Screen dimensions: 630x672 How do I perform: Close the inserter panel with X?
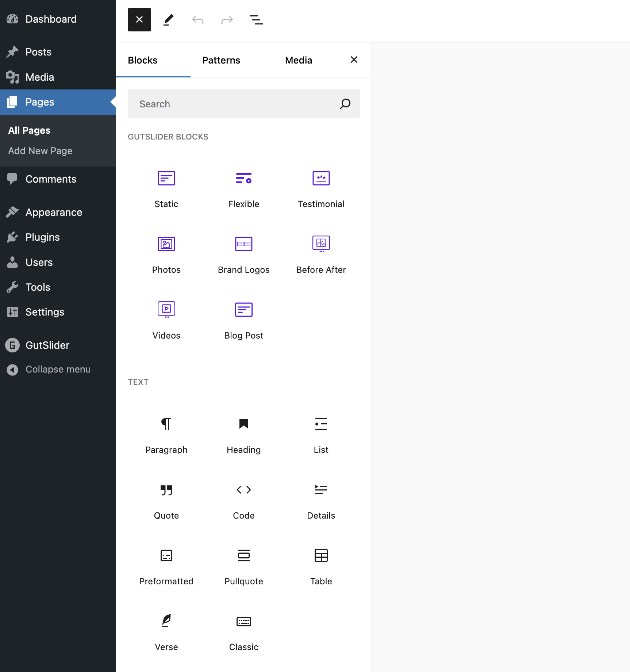tap(354, 60)
